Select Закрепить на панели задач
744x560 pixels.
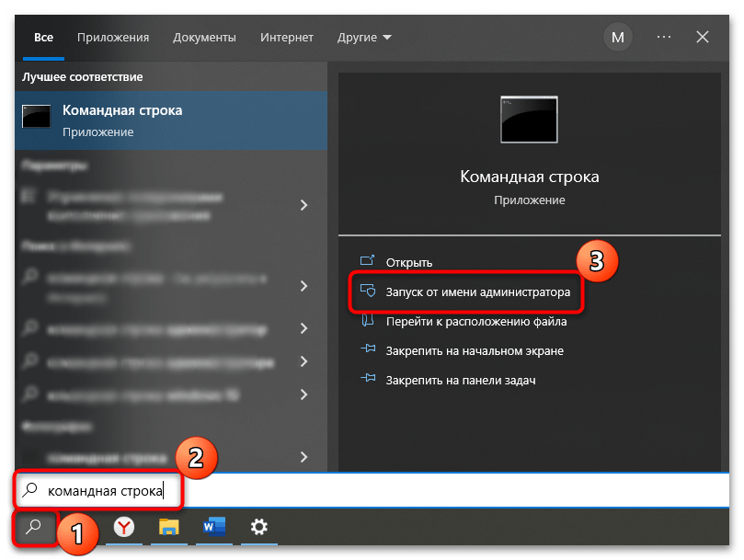[460, 380]
